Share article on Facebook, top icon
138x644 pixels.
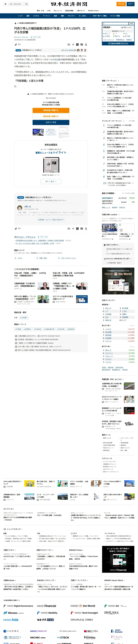[x=82, y=45]
